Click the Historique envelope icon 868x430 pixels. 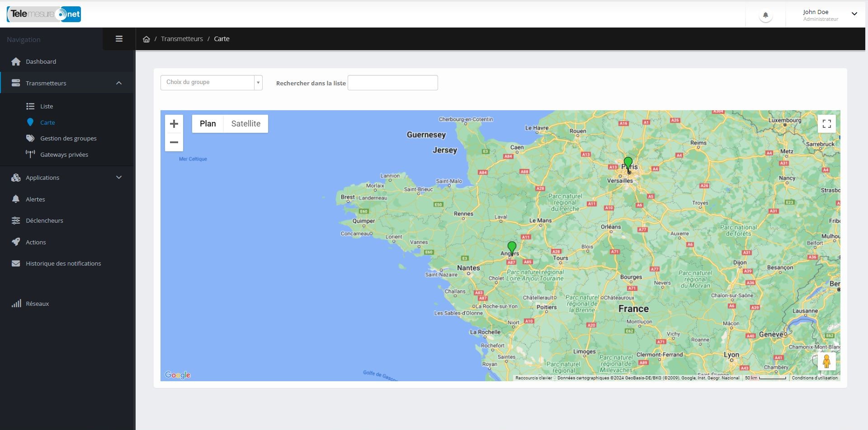pyautogui.click(x=16, y=263)
